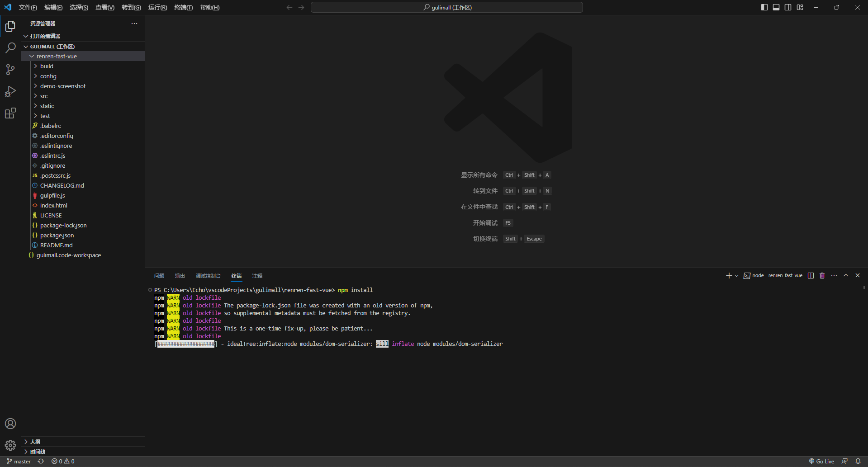Toggle the primary side bar visibility
868x467 pixels.
tap(764, 7)
